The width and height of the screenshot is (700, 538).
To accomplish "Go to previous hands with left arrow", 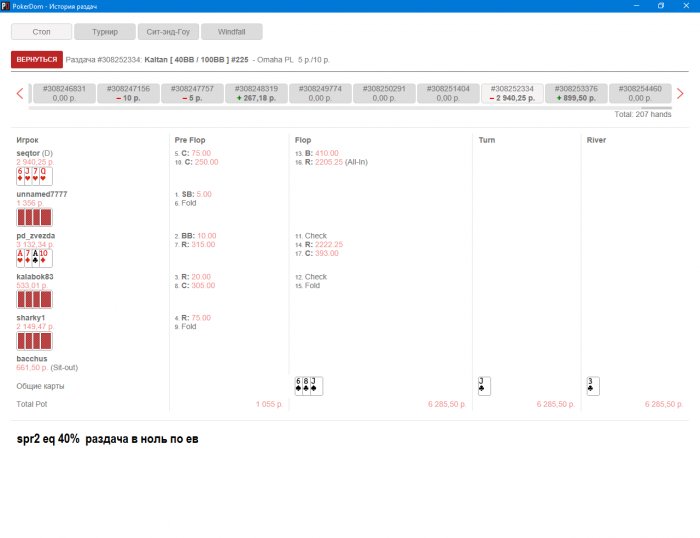I will point(20,93).
